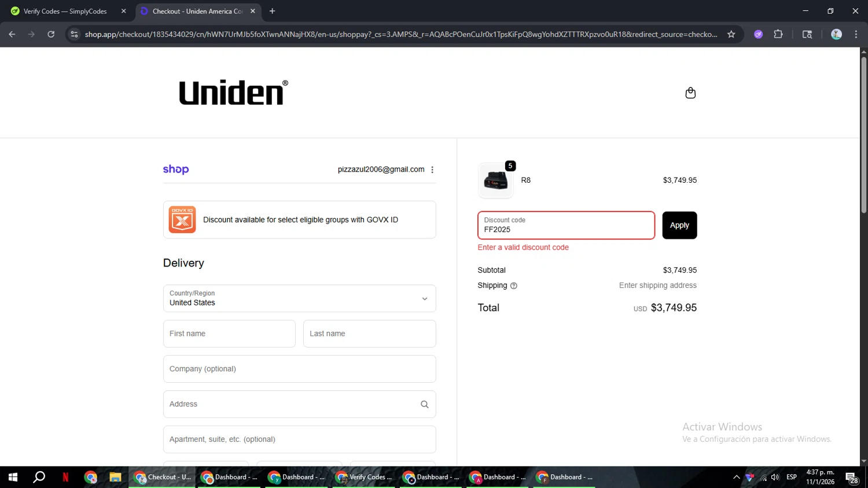Click the pinned Chrome taskbar icon
The width and height of the screenshot is (868, 488).
point(91,477)
